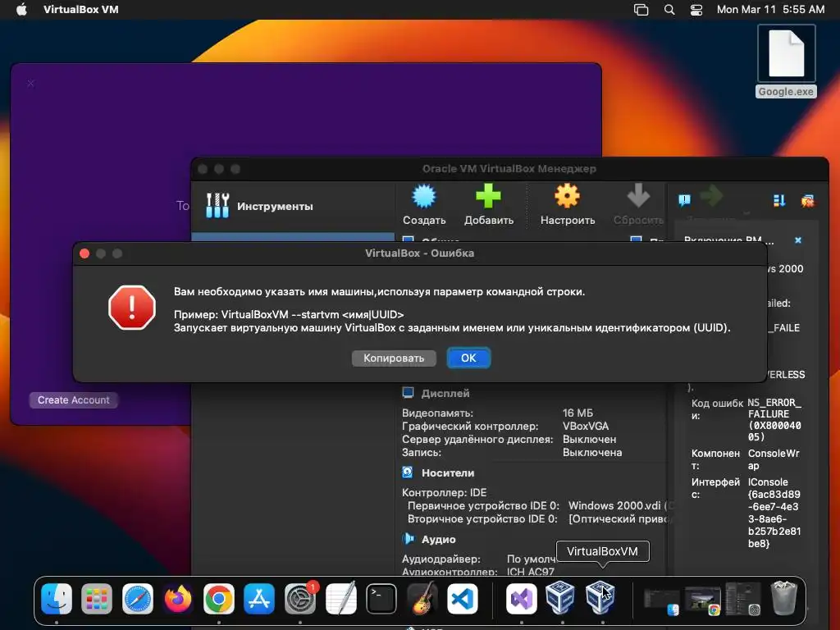Click Оптический привод secondary IDE entry
The image size is (840, 630).
(619, 519)
